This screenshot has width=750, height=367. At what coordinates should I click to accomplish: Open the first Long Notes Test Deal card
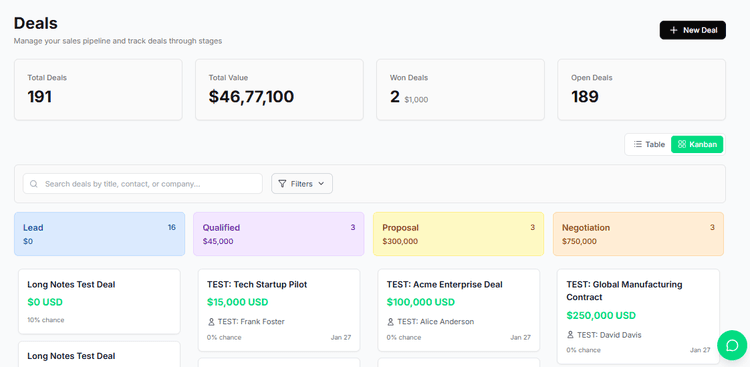pos(99,301)
